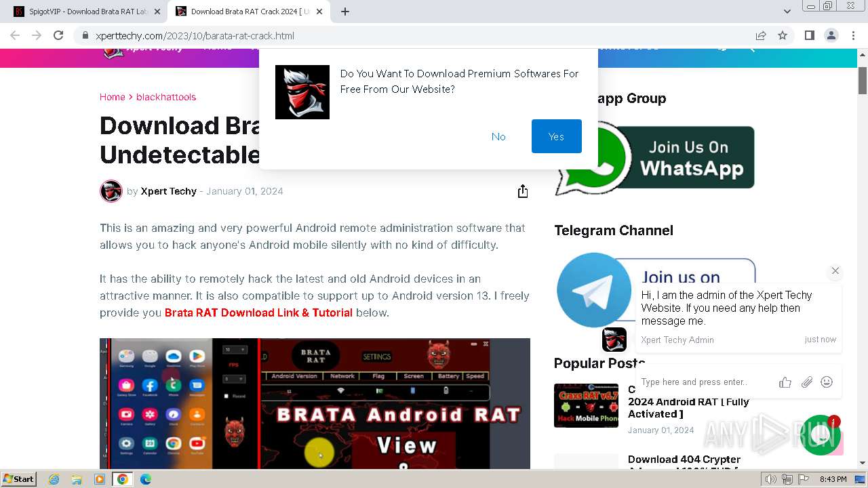Open the Chrome profile menu

[x=831, y=35]
